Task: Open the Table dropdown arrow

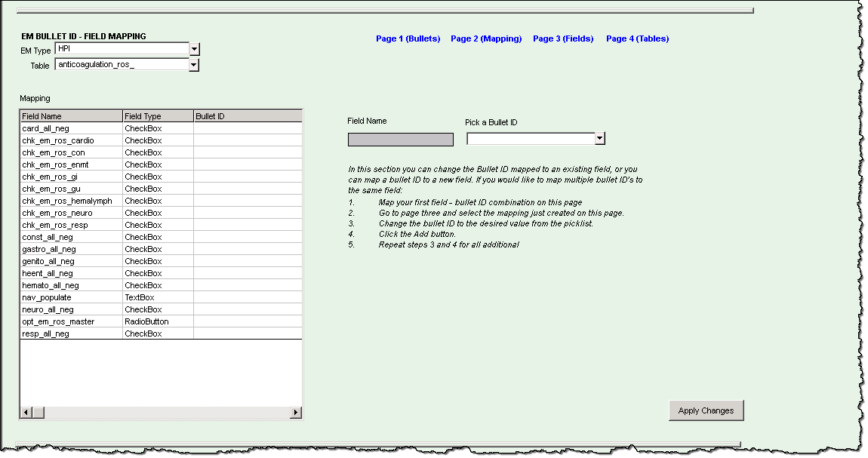Action: pyautogui.click(x=194, y=66)
